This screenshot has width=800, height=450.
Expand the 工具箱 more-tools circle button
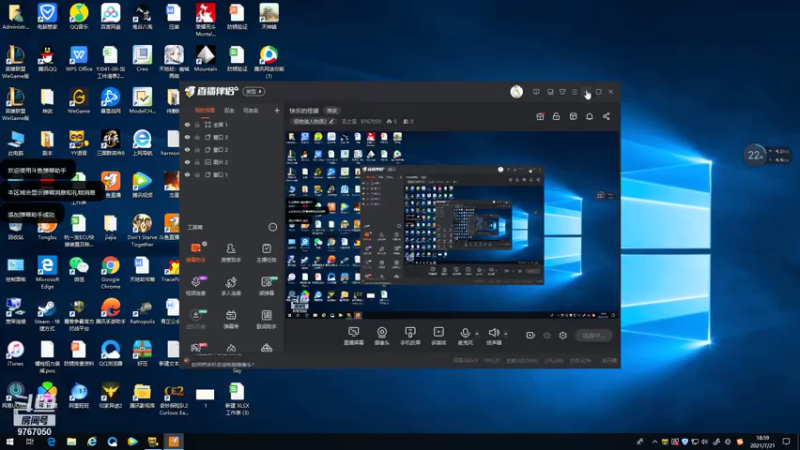272,227
